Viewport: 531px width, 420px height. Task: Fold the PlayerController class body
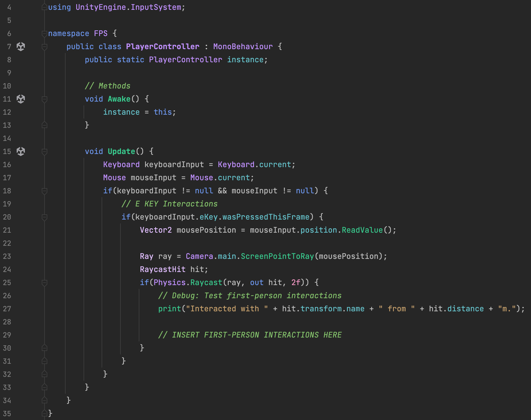coord(45,47)
